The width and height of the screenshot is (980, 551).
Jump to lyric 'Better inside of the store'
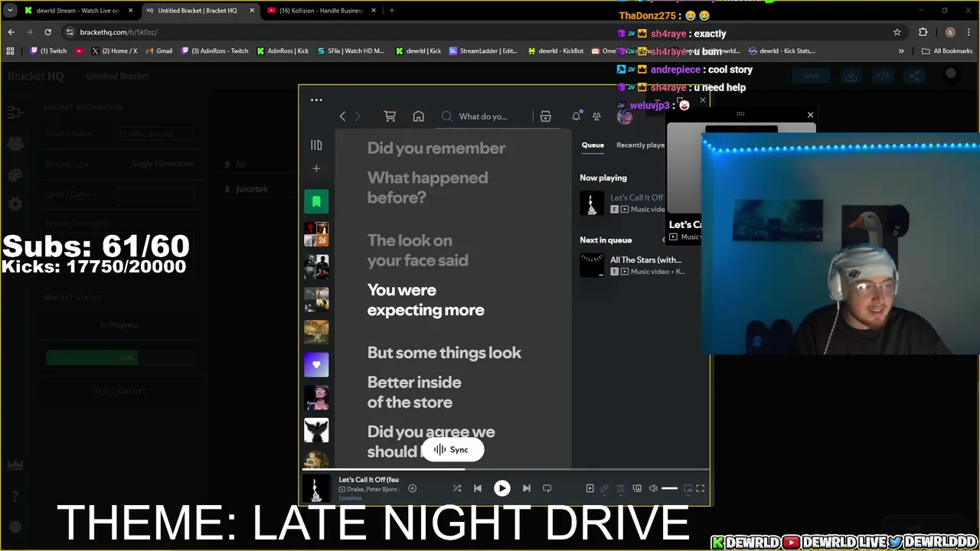click(414, 392)
